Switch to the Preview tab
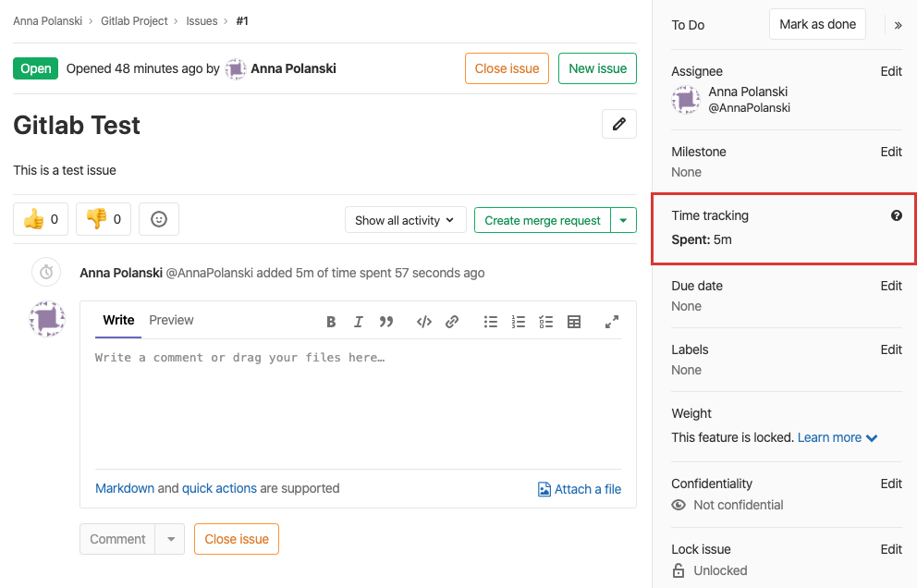The width and height of the screenshot is (917, 588). [171, 320]
